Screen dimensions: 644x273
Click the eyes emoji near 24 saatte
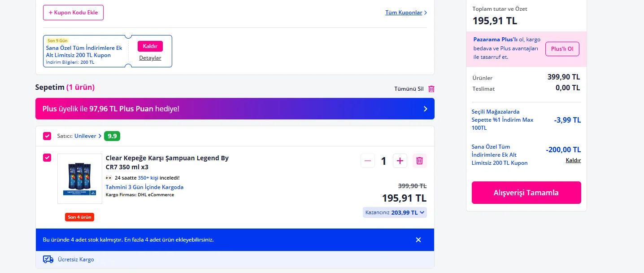click(x=109, y=178)
